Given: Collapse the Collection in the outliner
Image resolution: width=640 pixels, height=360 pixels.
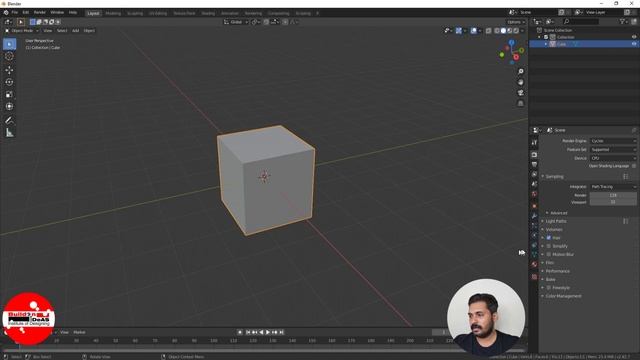Looking at the screenshot, I should click(539, 37).
